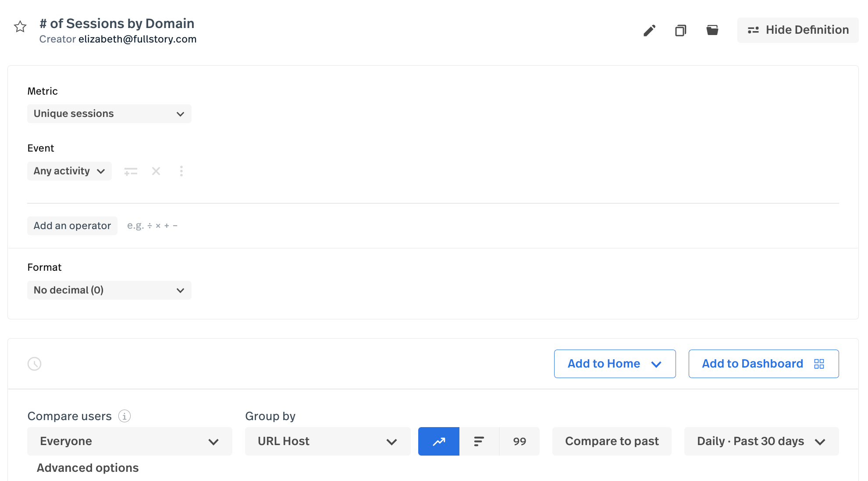The image size is (868, 481).
Task: Click the Hide Definition button
Action: (x=798, y=30)
